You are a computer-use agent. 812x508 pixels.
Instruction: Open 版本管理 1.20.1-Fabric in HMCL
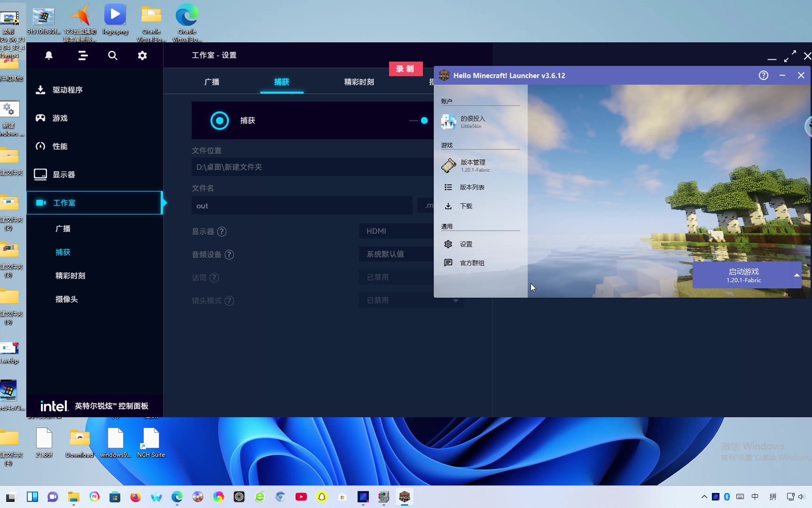coord(480,166)
